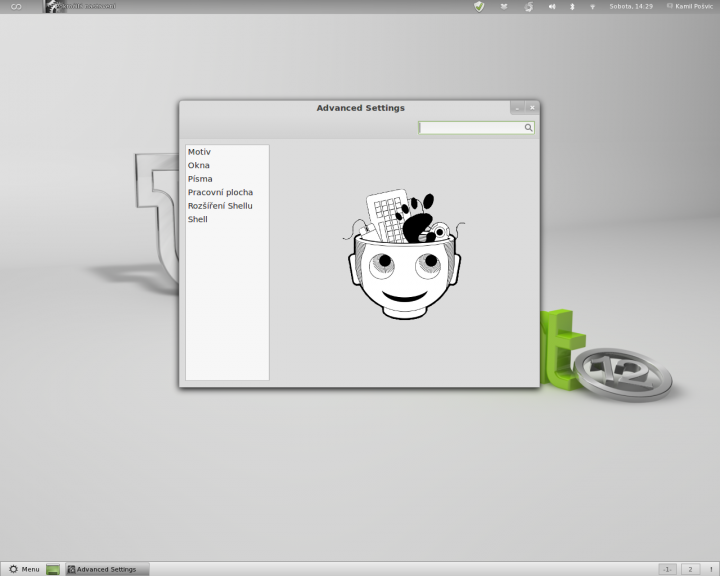Select the Shell category
Image resolution: width=720 pixels, height=576 pixels.
(x=227, y=220)
